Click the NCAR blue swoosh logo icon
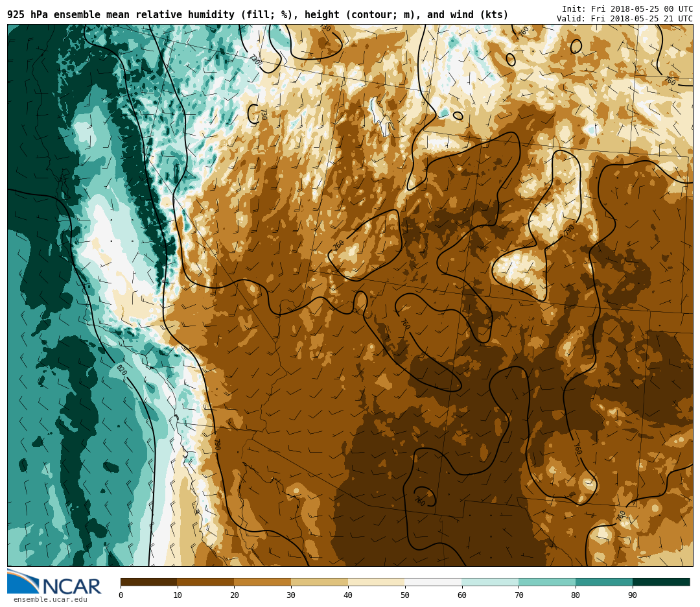Screen dimensions: 700x607 pos(21,581)
